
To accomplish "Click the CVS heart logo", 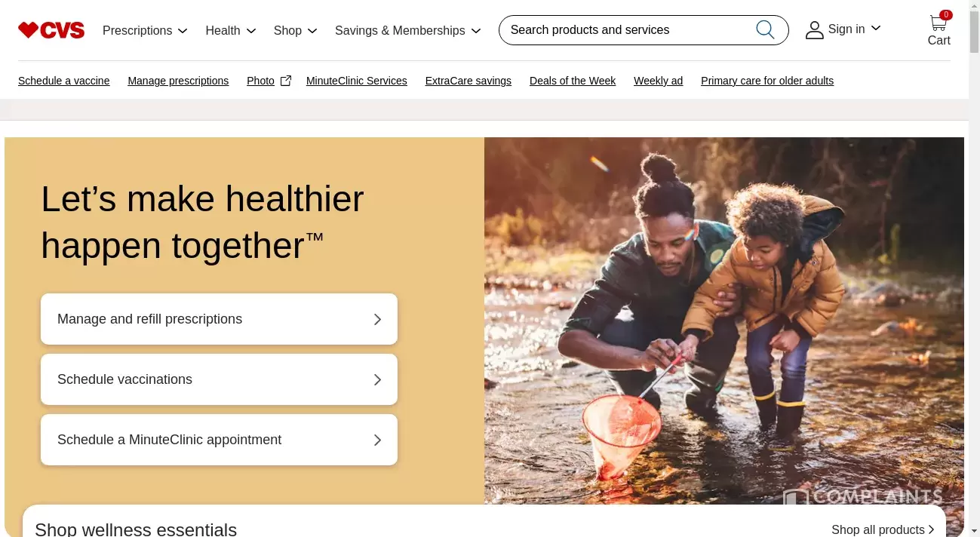I will click(51, 30).
